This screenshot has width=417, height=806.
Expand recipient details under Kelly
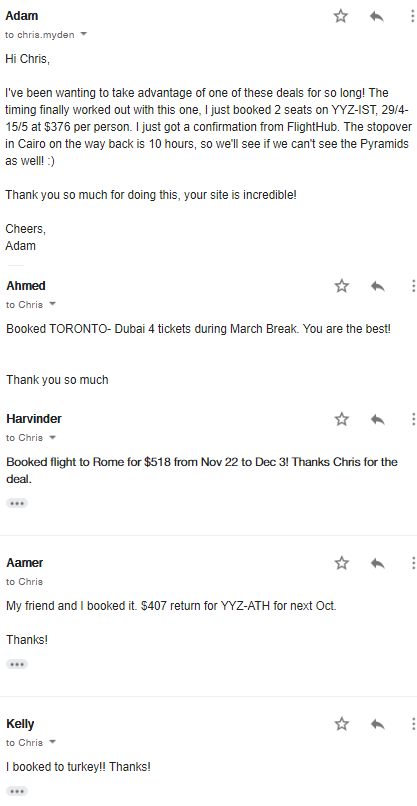click(x=52, y=742)
